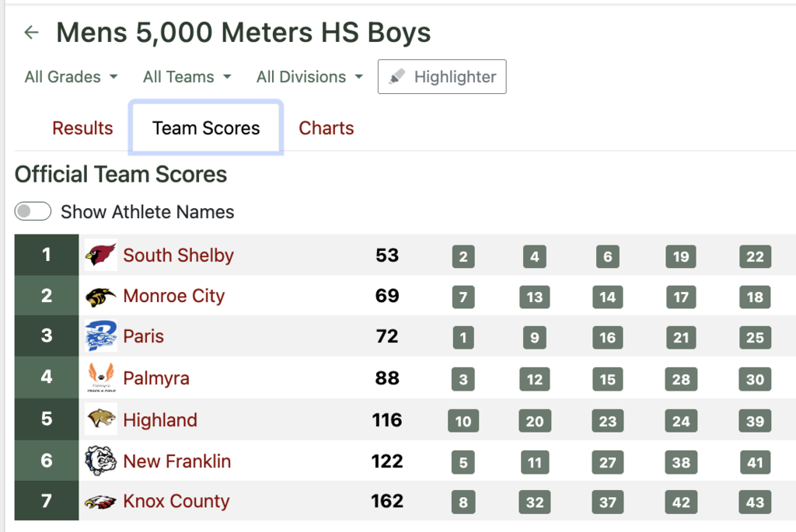This screenshot has width=796, height=532.
Task: Click Knox County place badge 43
Action: tap(755, 502)
